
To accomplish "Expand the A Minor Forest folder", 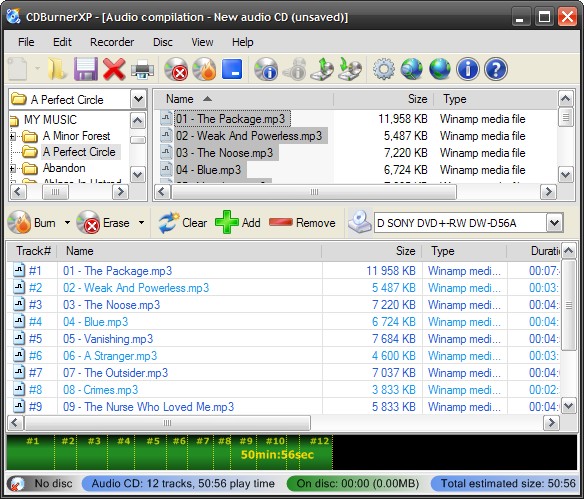I will (x=12, y=137).
